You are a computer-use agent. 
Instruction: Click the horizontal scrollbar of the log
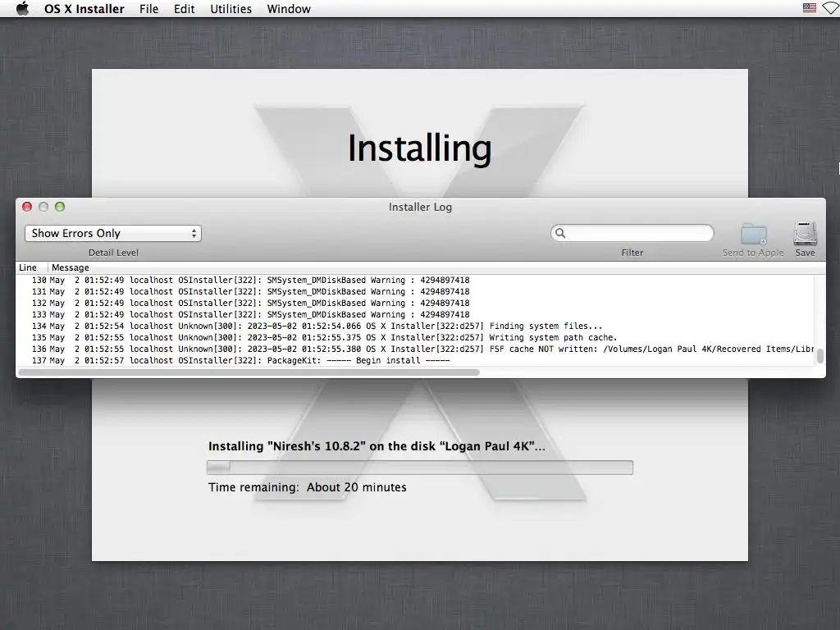click(x=249, y=372)
